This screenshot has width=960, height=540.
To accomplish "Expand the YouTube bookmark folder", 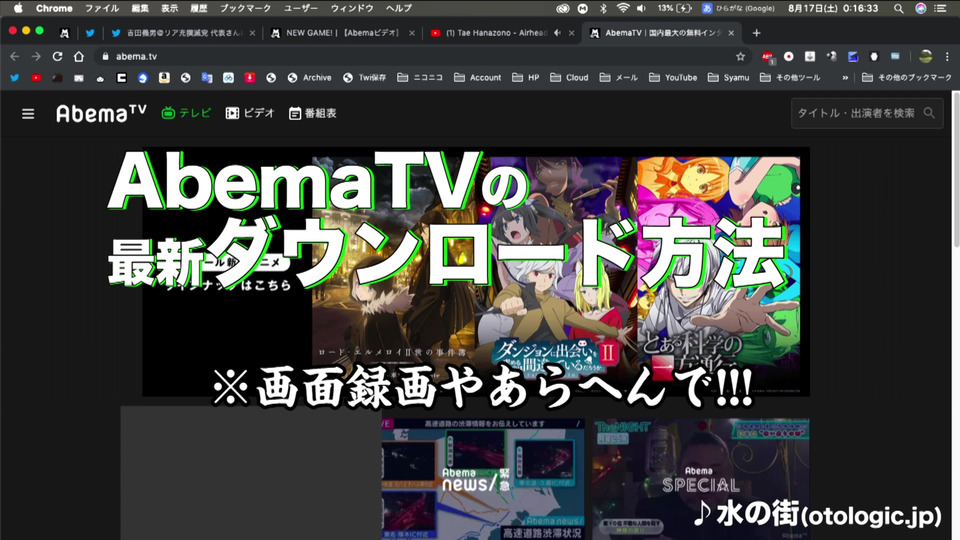I will coord(673,78).
